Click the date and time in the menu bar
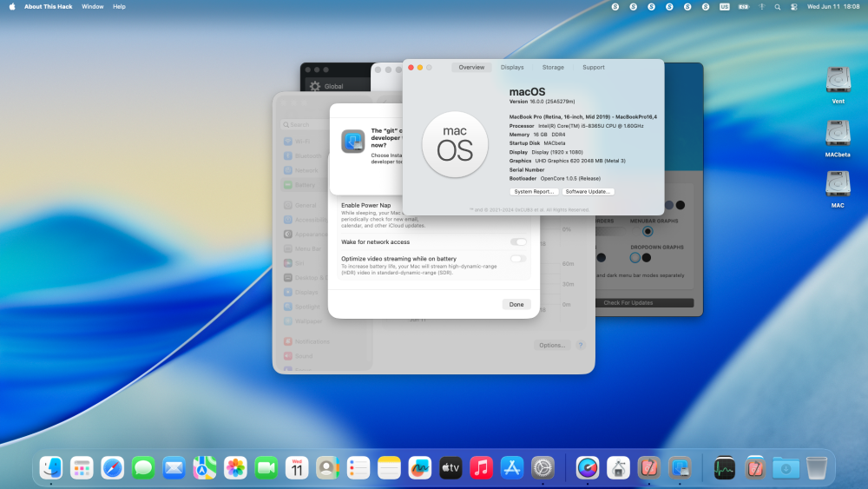 (x=833, y=7)
